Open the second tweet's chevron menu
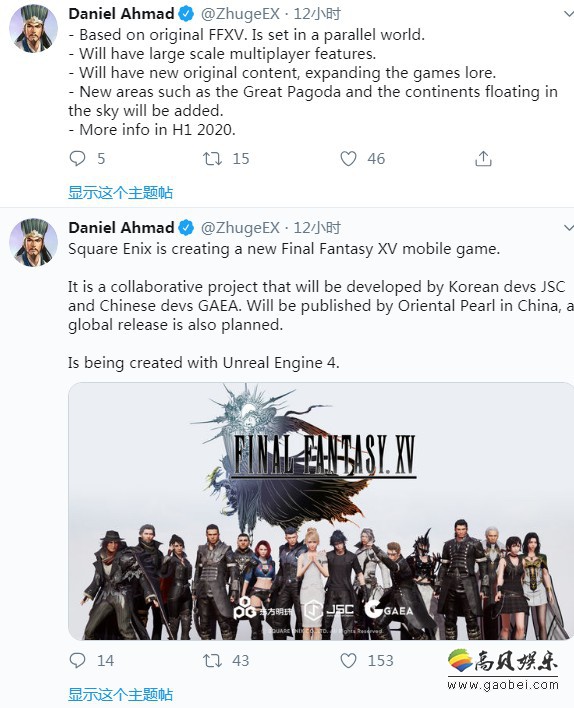Screen dimensions: 574x708 click(569, 228)
